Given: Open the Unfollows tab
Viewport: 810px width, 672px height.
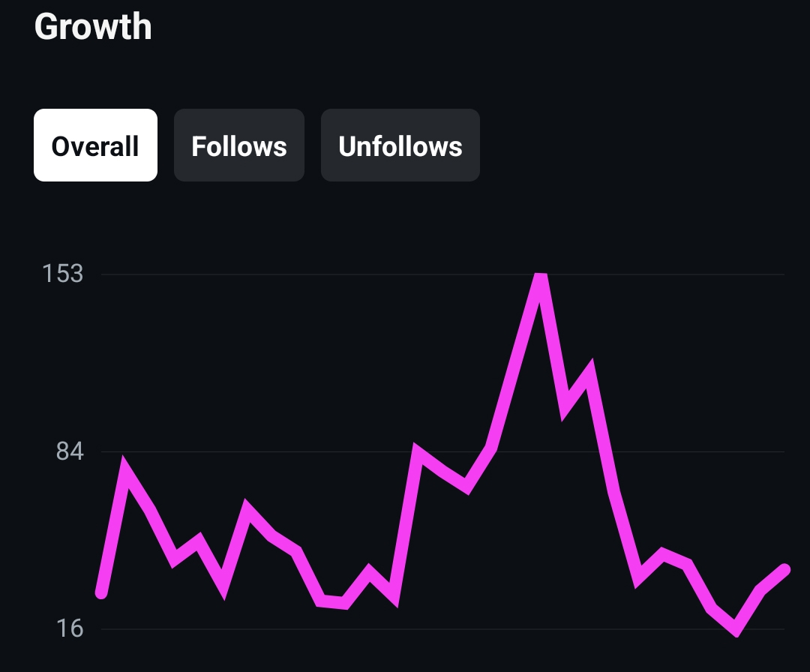Looking at the screenshot, I should [400, 145].
